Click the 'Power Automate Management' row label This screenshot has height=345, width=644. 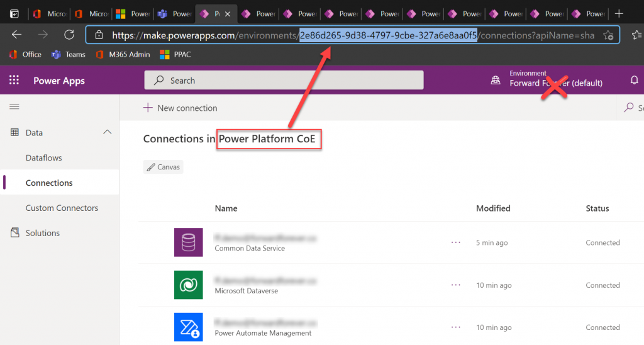pyautogui.click(x=263, y=333)
